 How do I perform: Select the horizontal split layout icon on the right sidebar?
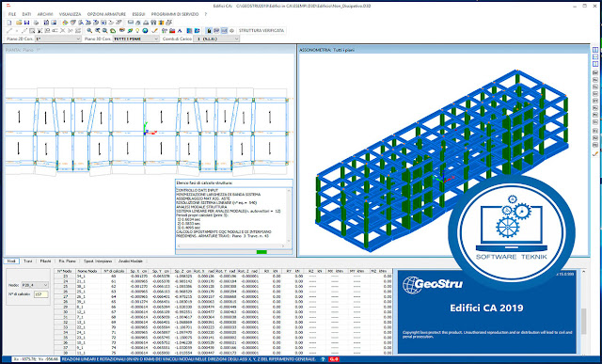coord(595,56)
